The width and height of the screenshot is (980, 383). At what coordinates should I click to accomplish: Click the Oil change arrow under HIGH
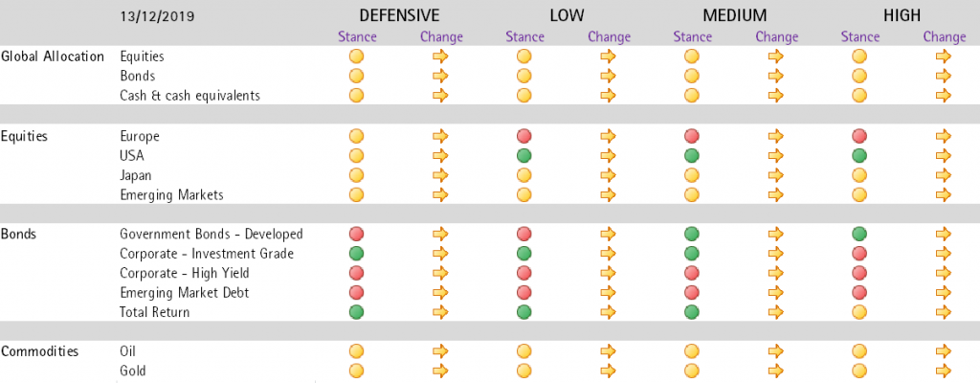point(944,351)
